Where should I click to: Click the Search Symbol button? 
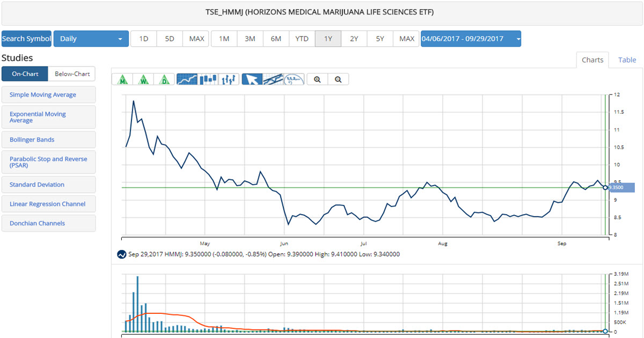click(26, 39)
